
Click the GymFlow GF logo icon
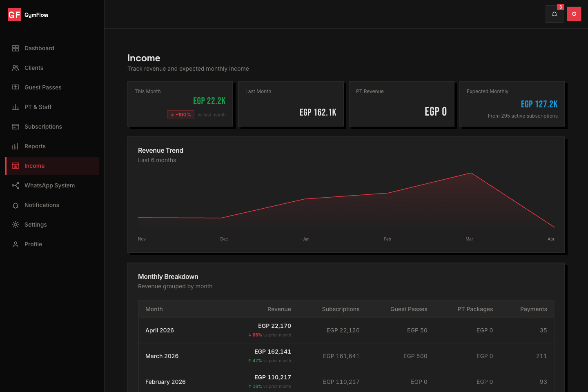click(x=15, y=15)
